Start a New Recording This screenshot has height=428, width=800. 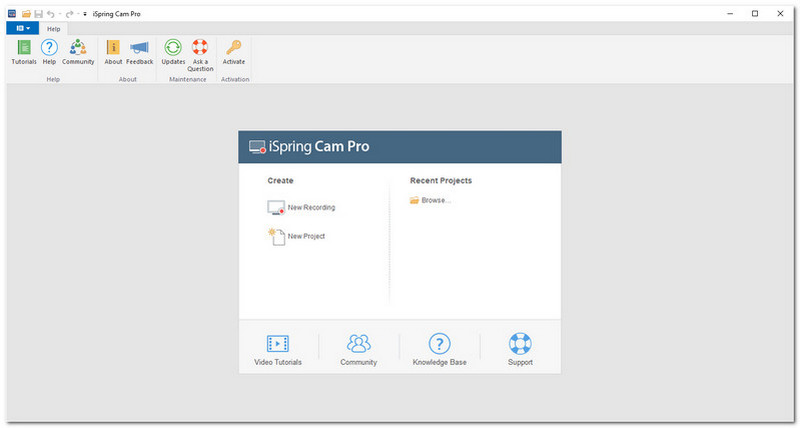click(x=301, y=208)
